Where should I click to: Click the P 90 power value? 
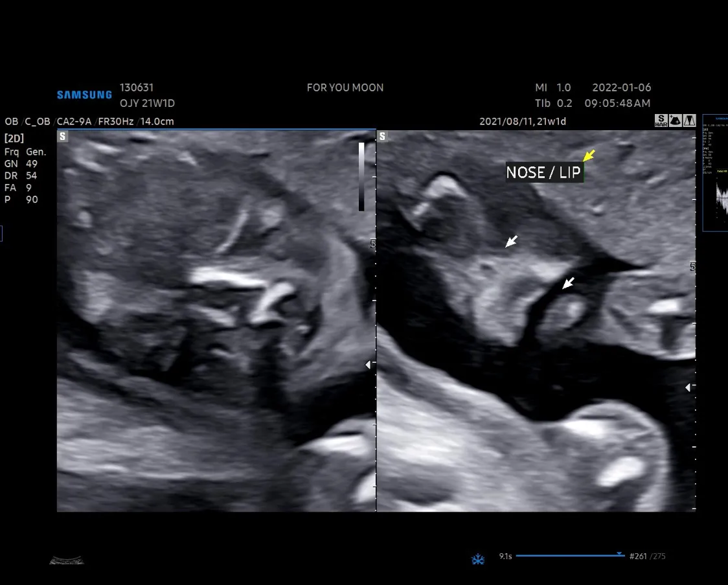21,200
